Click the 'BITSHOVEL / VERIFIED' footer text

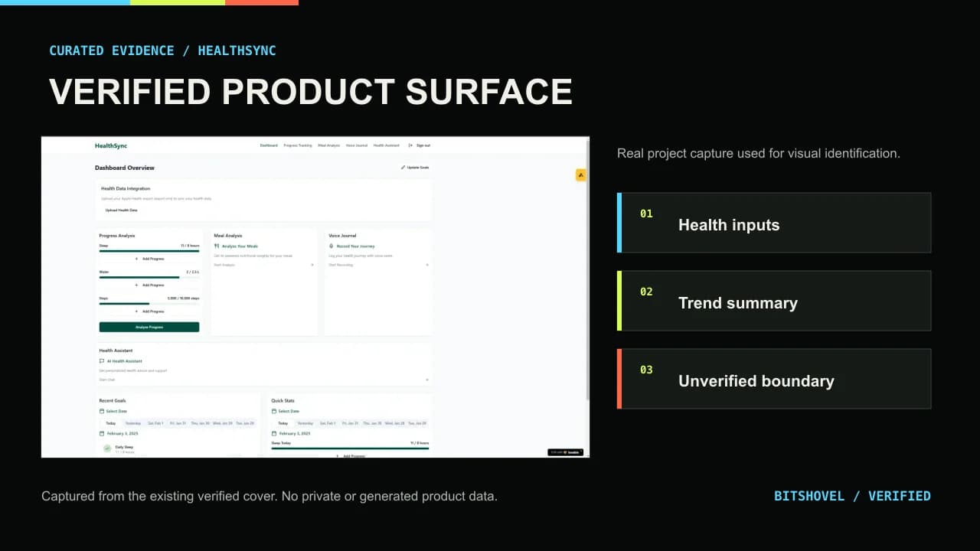click(852, 496)
